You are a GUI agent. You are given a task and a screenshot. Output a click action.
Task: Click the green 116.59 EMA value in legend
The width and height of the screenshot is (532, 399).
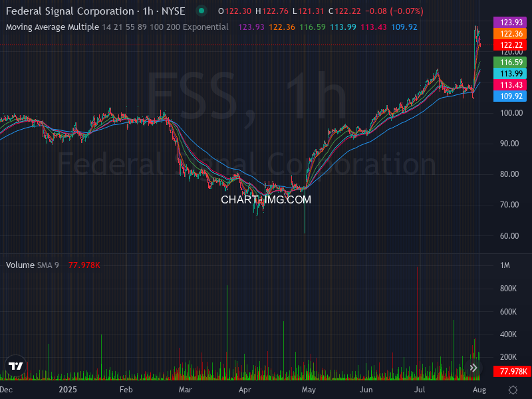pos(313,27)
